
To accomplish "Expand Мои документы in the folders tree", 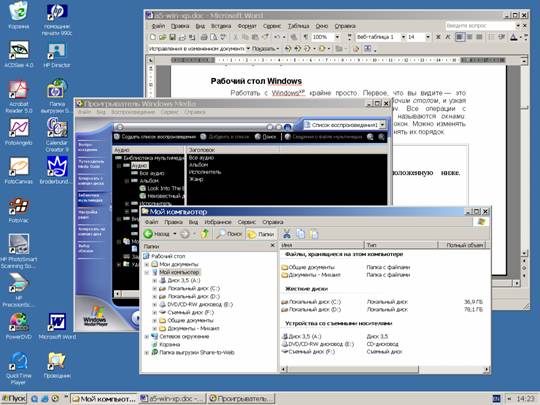I will pos(147,264).
